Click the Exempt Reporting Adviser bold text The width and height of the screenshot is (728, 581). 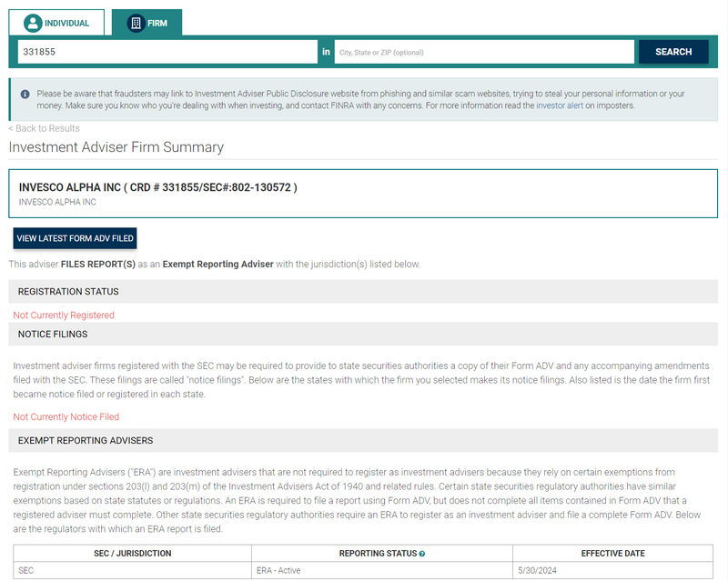click(x=217, y=264)
